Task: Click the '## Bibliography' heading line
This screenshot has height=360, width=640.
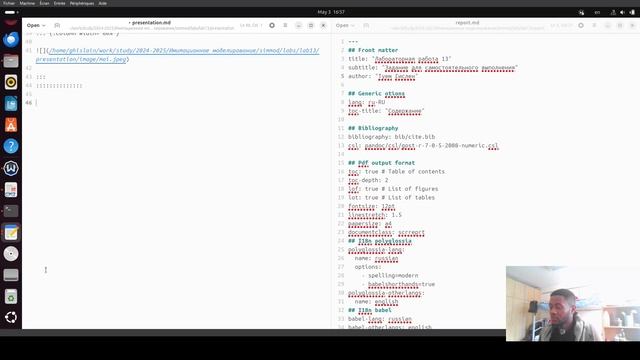Action: pos(373,128)
